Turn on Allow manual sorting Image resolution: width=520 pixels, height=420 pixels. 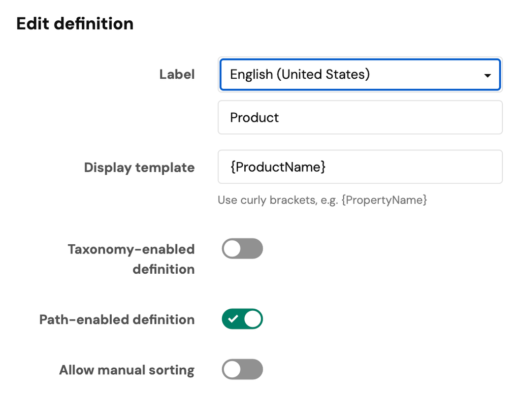click(242, 370)
